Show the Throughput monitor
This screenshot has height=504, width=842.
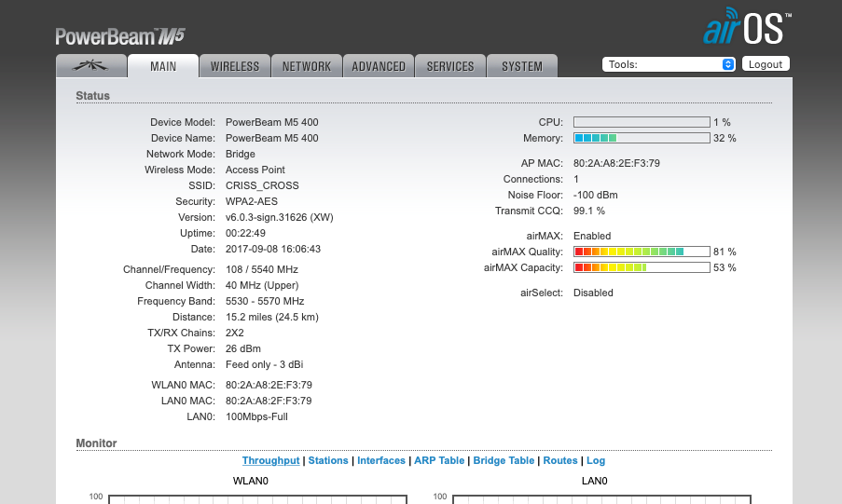coord(271,461)
